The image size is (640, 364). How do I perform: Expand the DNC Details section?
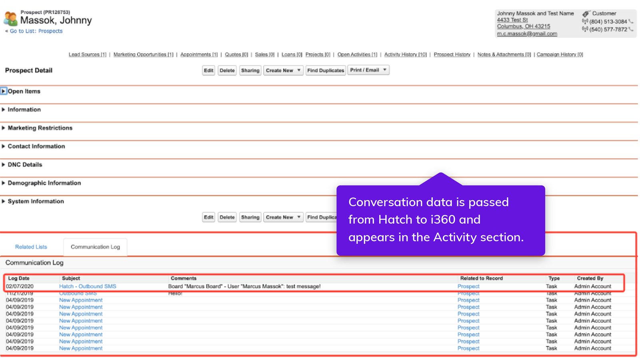4,165
